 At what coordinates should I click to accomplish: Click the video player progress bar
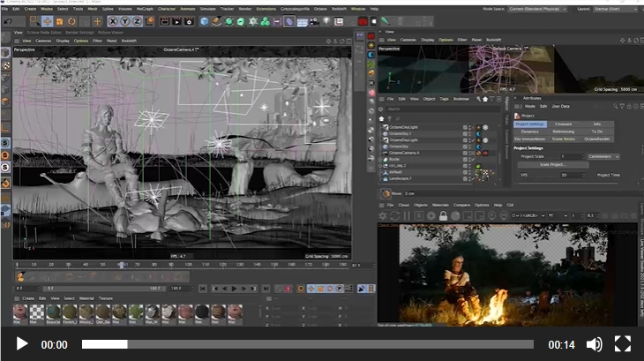pyautogui.click(x=308, y=344)
